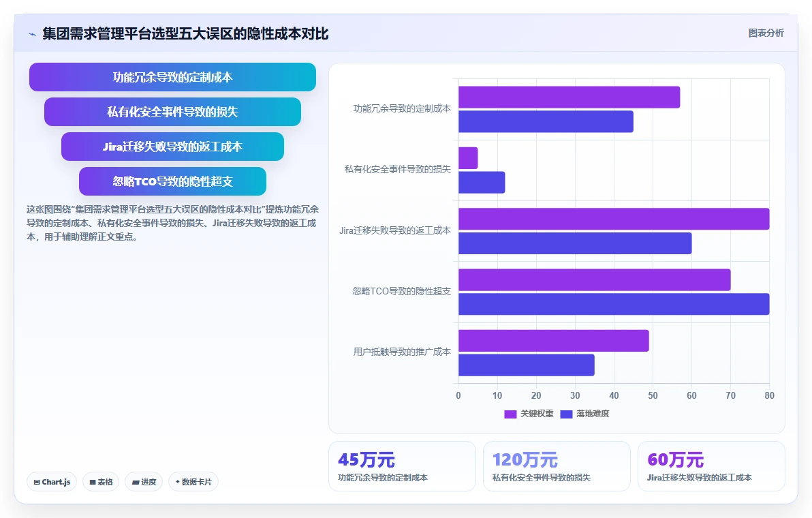Click the 进度 tag chip
812x518 pixels.
point(144,482)
